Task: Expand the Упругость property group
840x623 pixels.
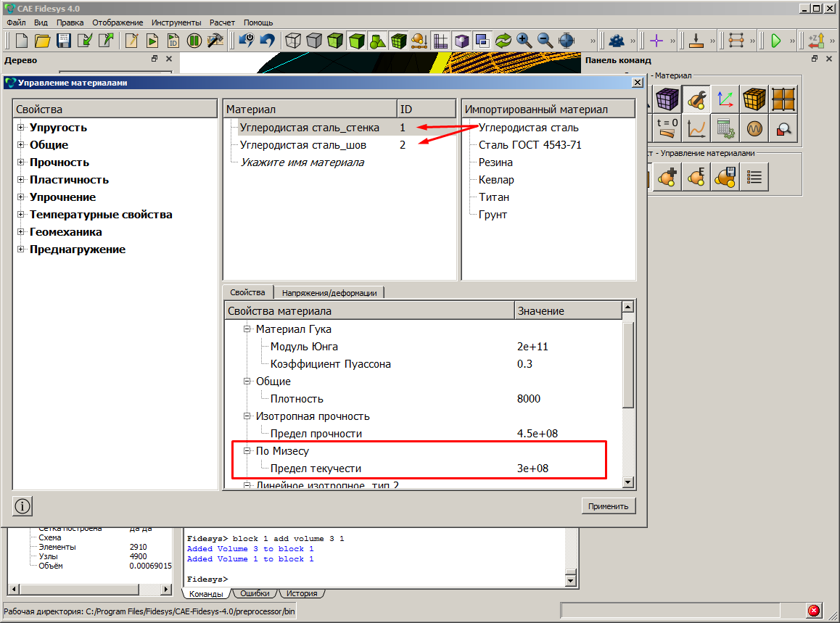Action: [x=20, y=127]
